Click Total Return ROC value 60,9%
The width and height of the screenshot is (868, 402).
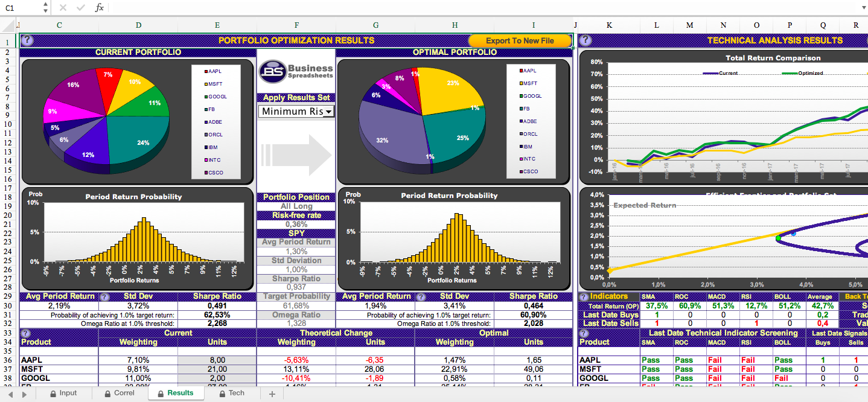tap(689, 306)
